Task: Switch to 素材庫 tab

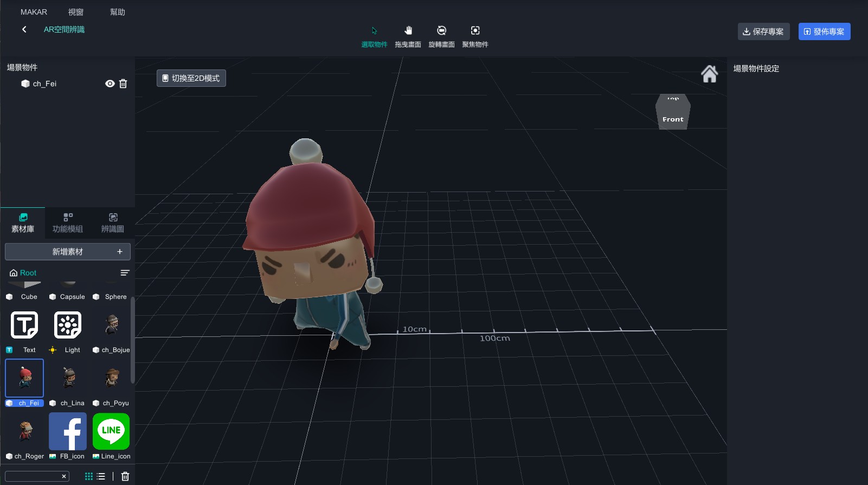Action: tap(23, 223)
